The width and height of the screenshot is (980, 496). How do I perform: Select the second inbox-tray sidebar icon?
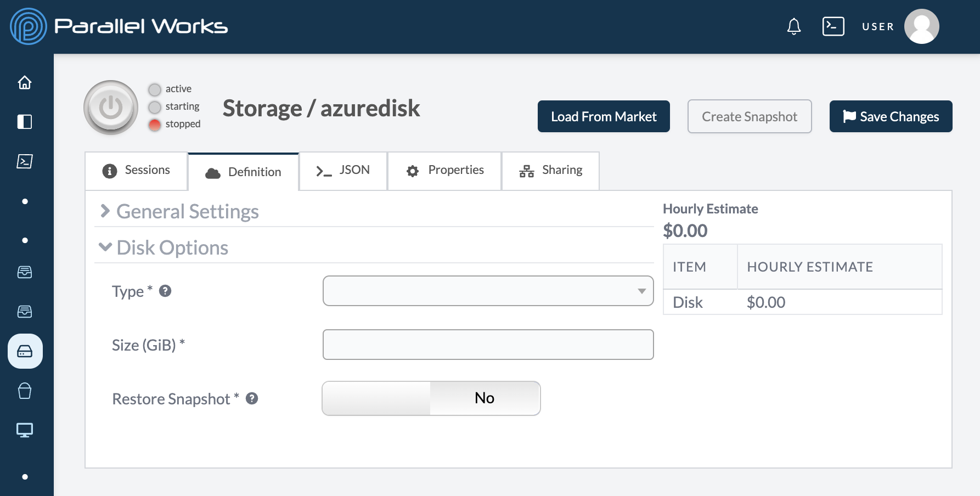tap(25, 312)
